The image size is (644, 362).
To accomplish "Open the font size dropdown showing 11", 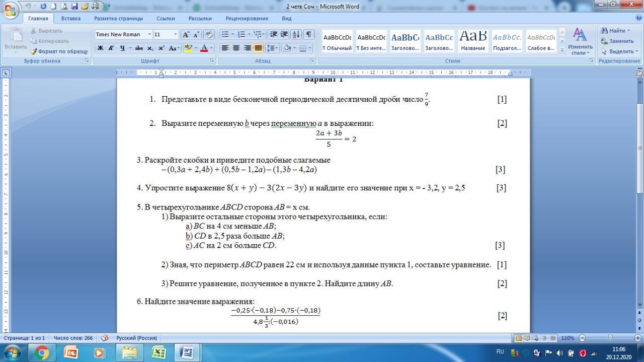I will [x=175, y=34].
